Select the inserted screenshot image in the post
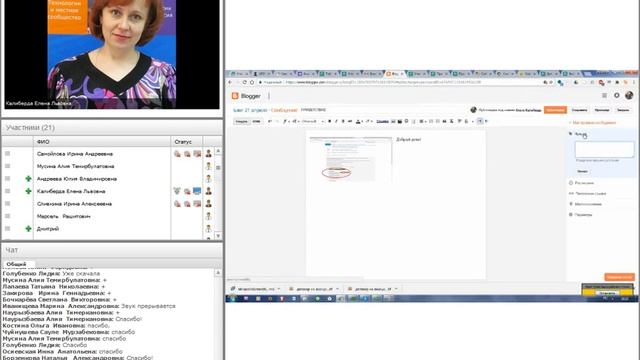 click(x=351, y=160)
